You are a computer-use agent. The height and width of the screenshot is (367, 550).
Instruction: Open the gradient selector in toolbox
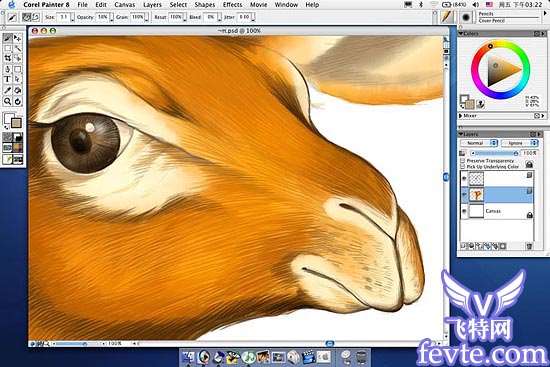tap(18, 136)
